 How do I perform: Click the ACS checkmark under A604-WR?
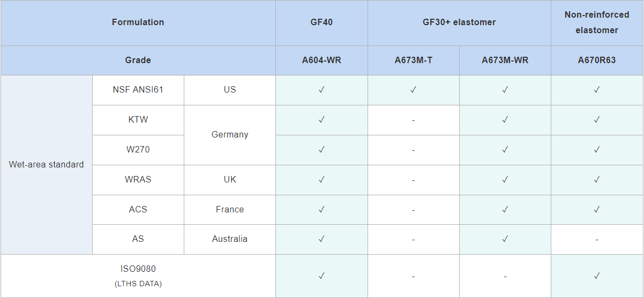click(321, 210)
